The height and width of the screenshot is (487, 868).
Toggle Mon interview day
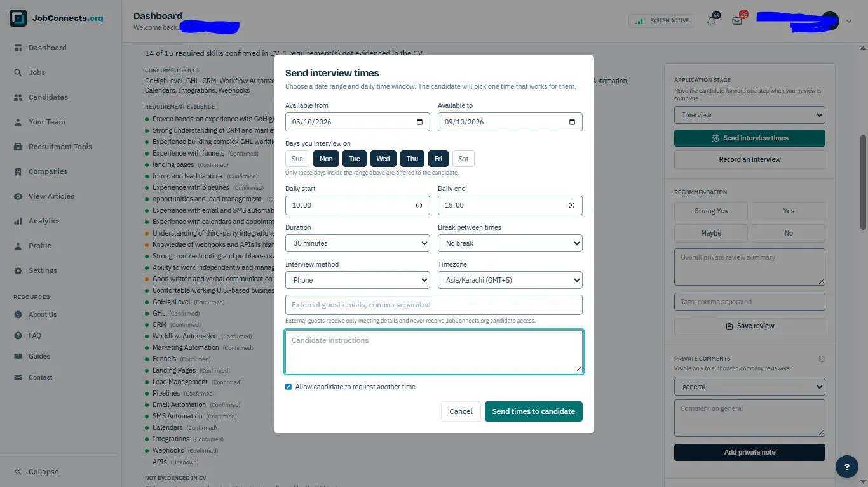pos(326,159)
